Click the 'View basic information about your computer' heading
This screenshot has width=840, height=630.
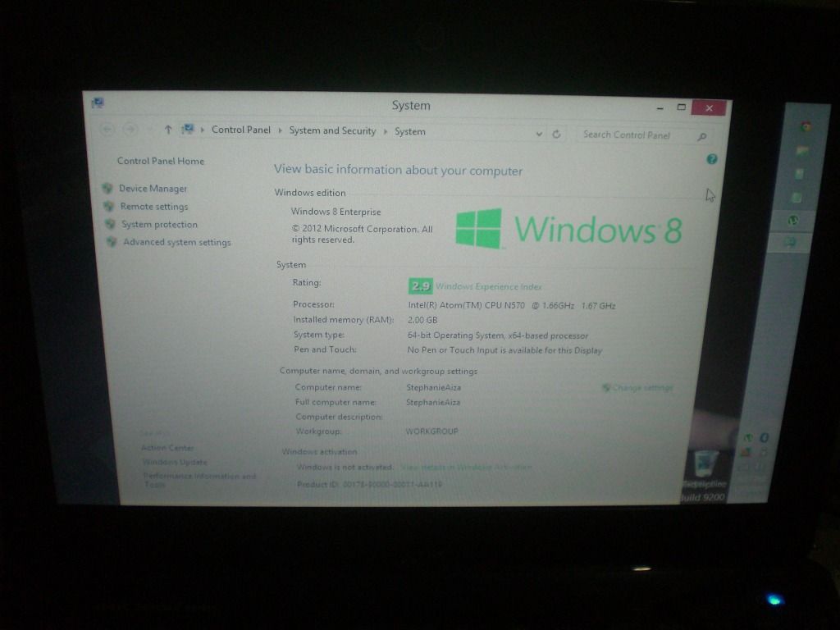click(x=398, y=170)
